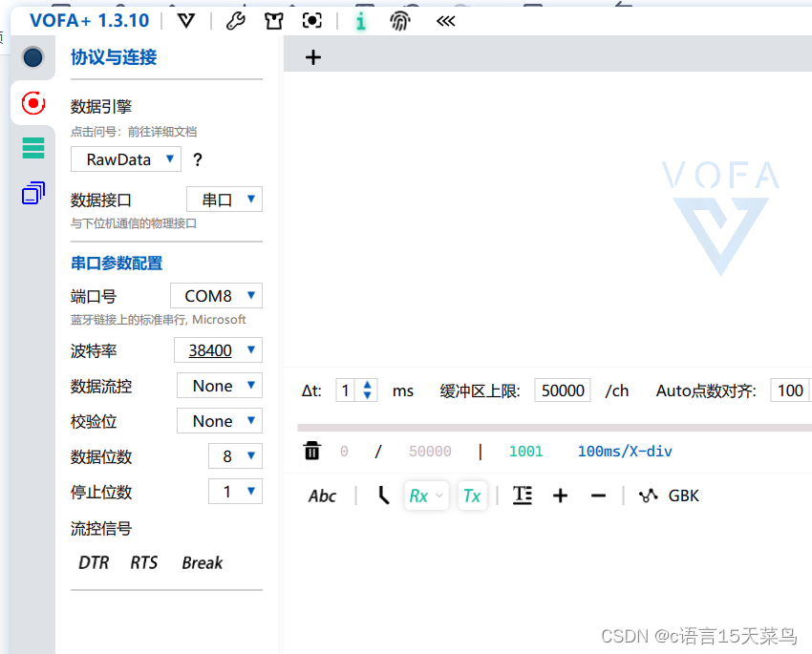Screen dimensions: 812x654
Task: Open the 串口 data interface dropdown
Action: click(224, 200)
